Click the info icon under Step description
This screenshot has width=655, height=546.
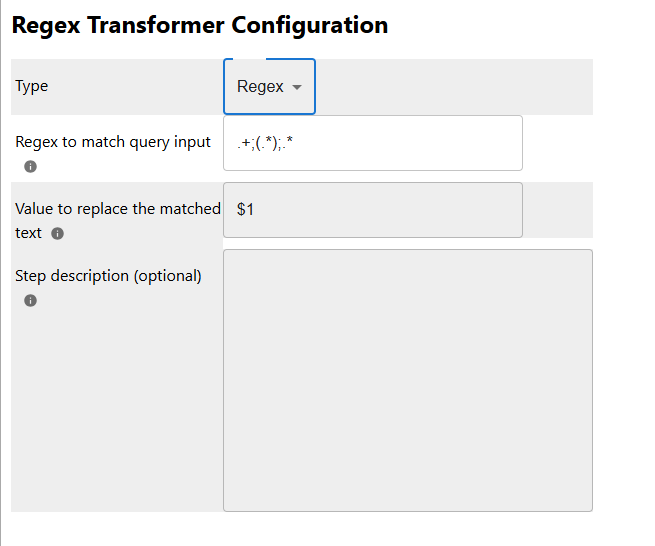pos(30,300)
